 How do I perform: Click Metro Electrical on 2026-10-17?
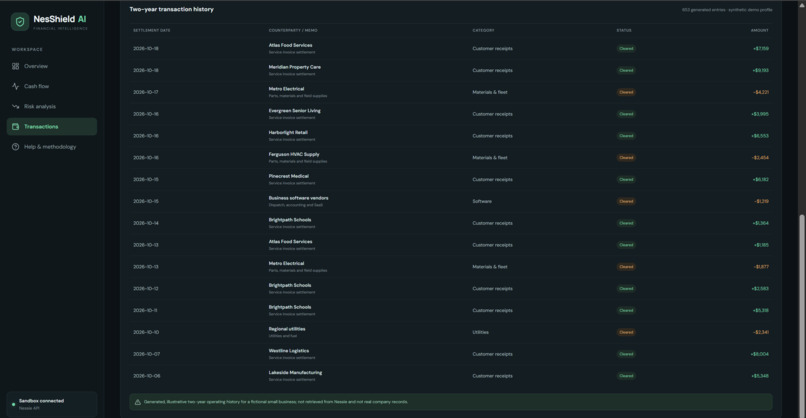(286, 89)
